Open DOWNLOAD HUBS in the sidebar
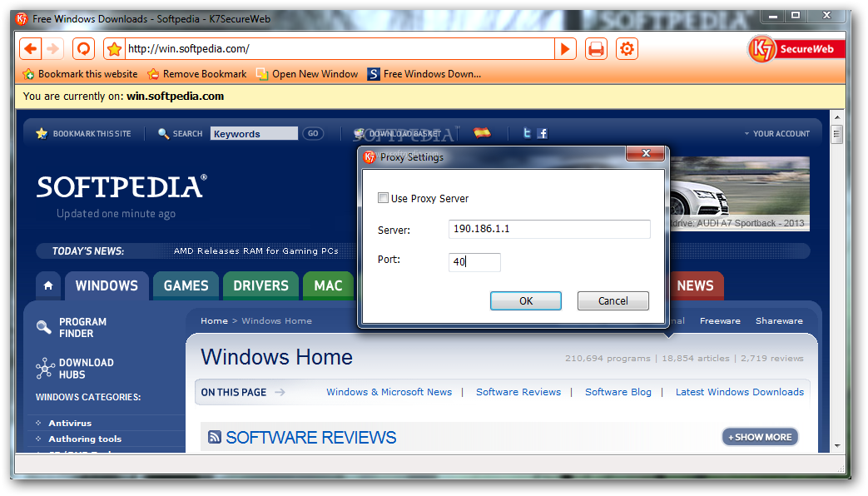 point(75,369)
